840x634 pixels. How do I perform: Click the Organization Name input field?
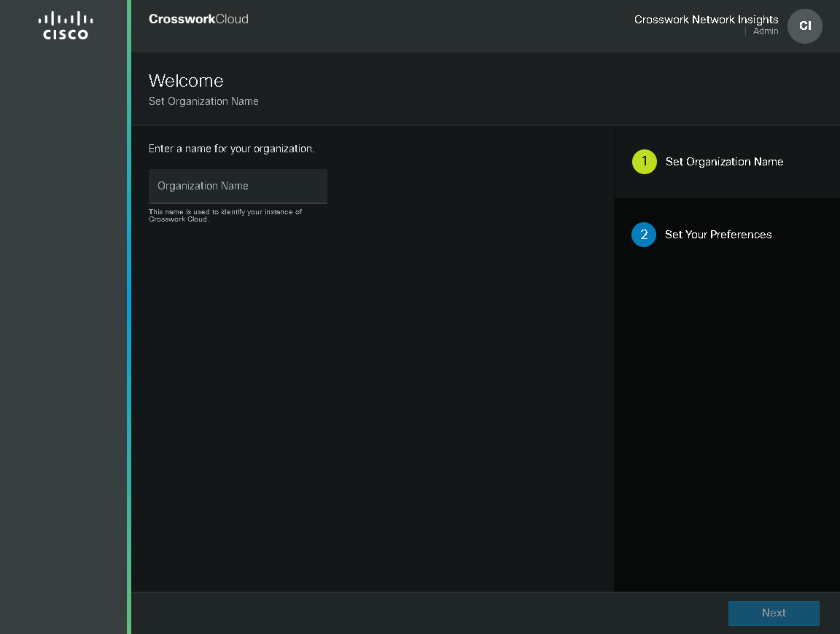[x=238, y=186]
